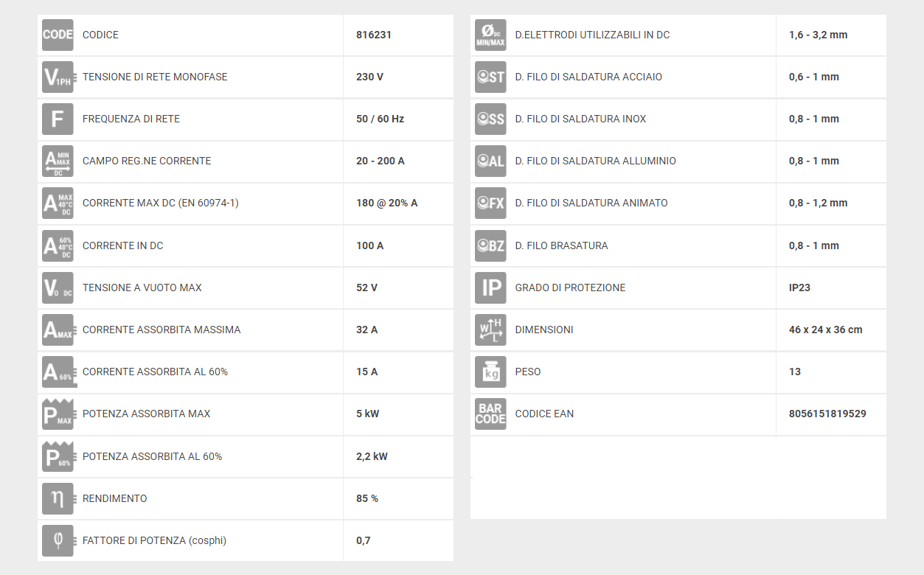Viewport: 924px width, 575px height.
Task: Select the 46 x 24 x 36 cm value
Action: pyautogui.click(x=826, y=330)
